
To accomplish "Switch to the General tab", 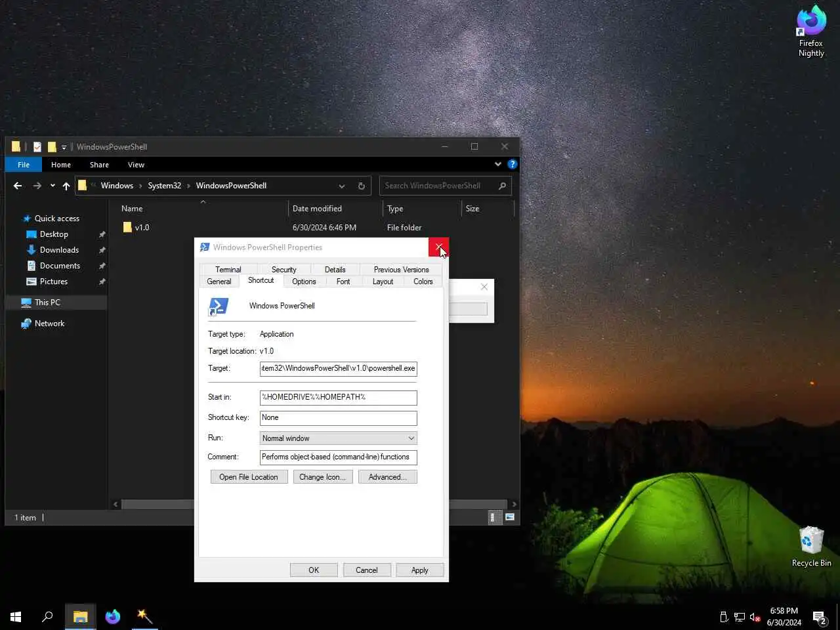I will (219, 282).
